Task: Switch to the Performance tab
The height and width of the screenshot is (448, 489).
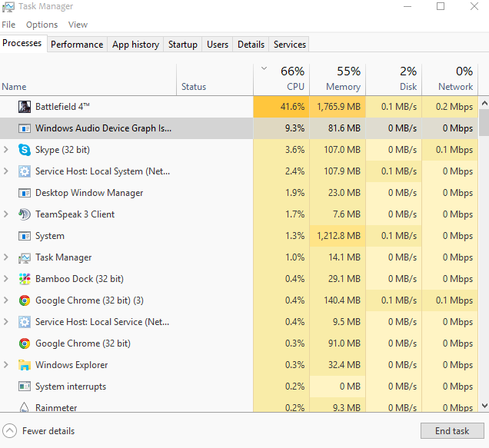Action: [77, 45]
